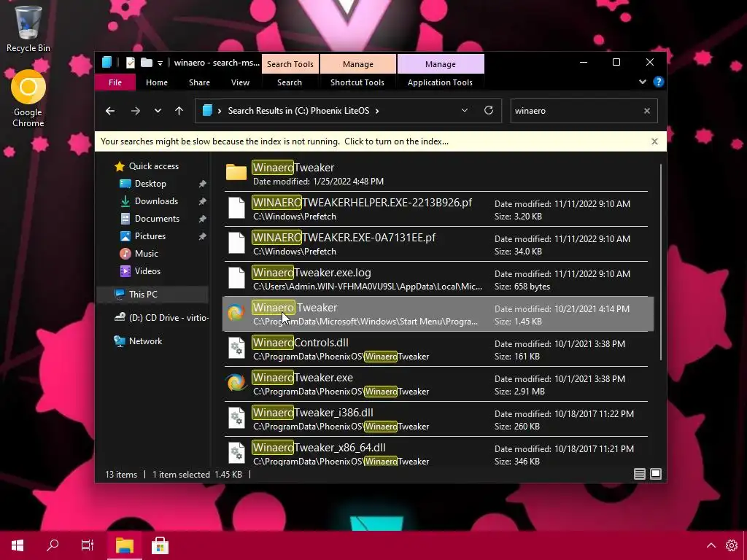Click the Properties quick access toolbar icon
This screenshot has height=560, width=747.
130,63
